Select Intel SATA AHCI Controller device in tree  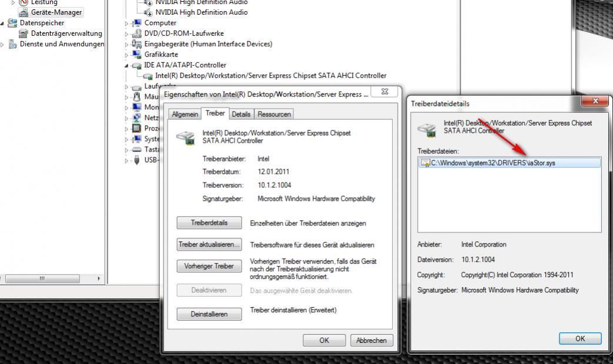pos(270,76)
